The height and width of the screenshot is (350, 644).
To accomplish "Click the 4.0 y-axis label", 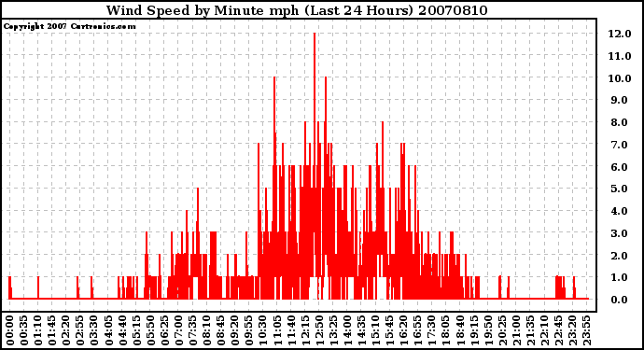I will point(620,211).
